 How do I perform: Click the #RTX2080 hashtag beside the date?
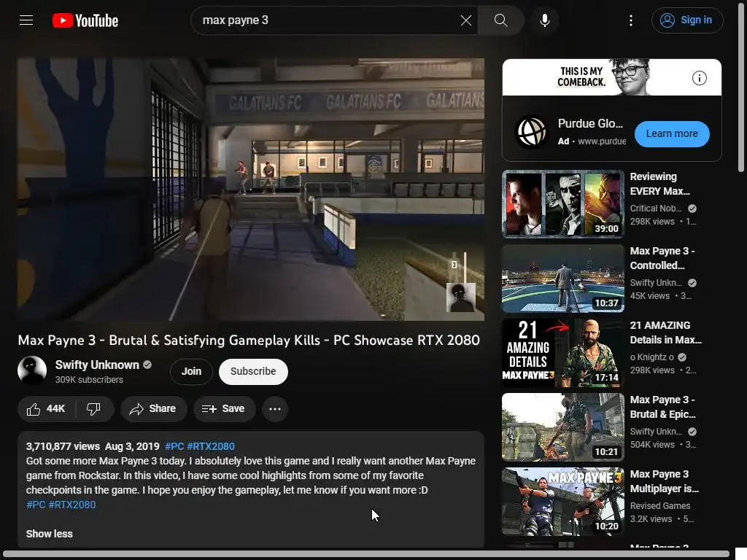coord(211,446)
